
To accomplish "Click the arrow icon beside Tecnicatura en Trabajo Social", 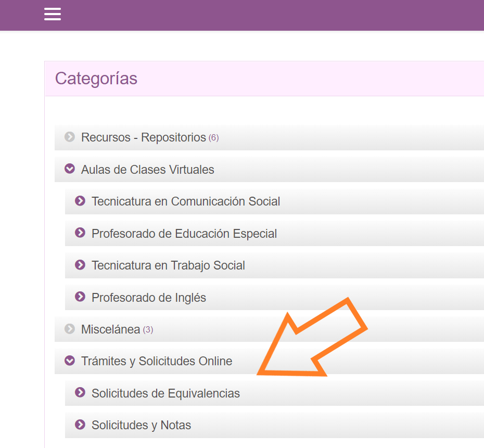I will pyautogui.click(x=80, y=265).
